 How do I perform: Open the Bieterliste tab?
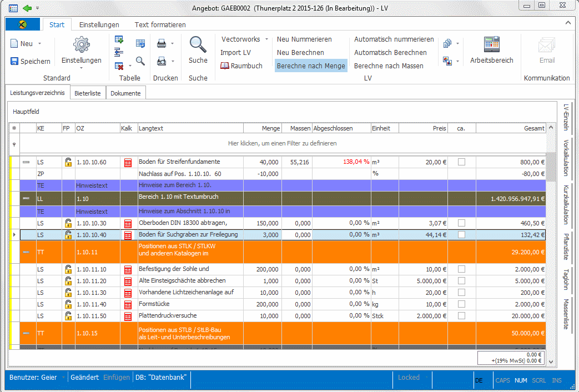point(88,93)
